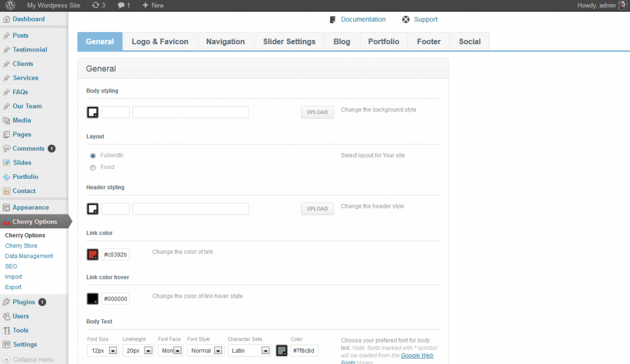The image size is (630, 364).
Task: Switch to the Social tab
Action: coord(469,41)
